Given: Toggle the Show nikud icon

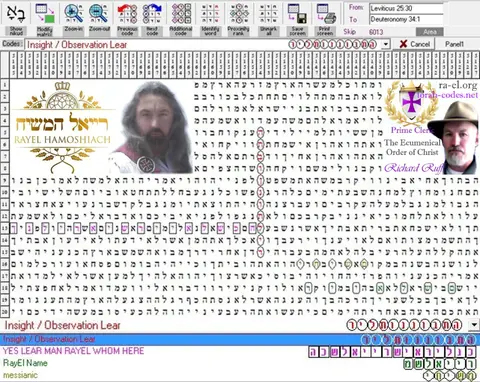Looking at the screenshot, I should coord(16,18).
